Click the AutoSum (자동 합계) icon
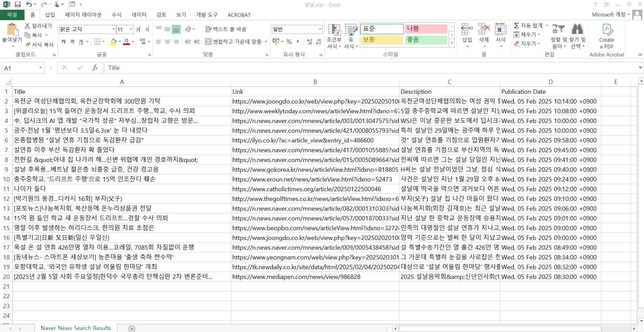644x332 pixels. point(517,26)
